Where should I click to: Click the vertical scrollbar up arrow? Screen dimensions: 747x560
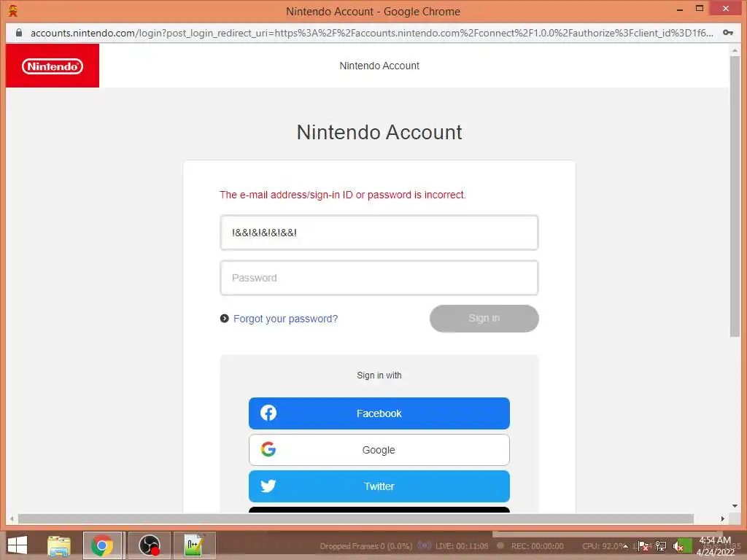pyautogui.click(x=735, y=50)
